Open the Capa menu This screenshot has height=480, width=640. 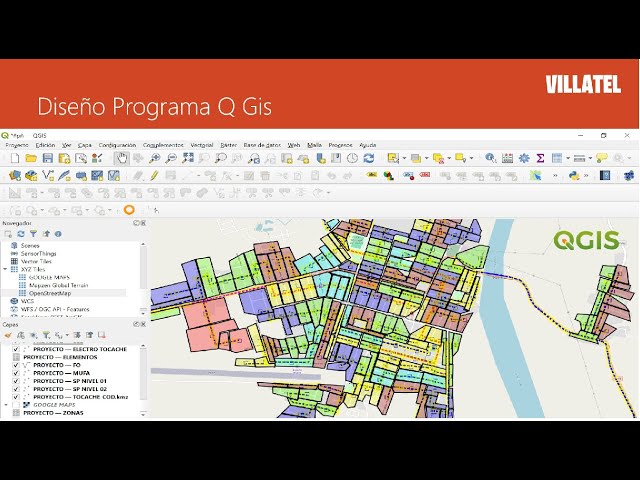point(85,145)
